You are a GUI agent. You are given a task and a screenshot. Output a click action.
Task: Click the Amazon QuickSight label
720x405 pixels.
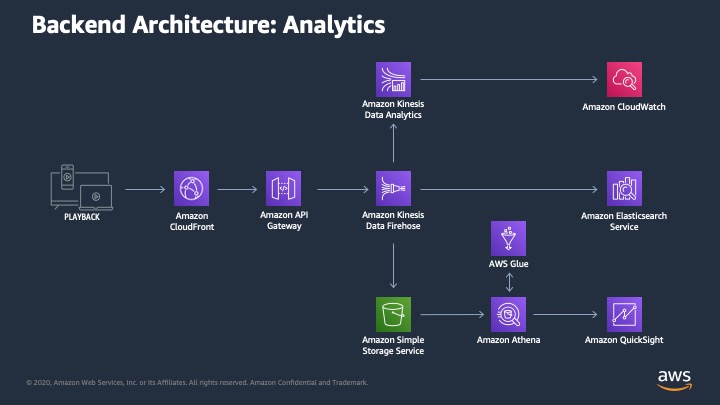(624, 340)
